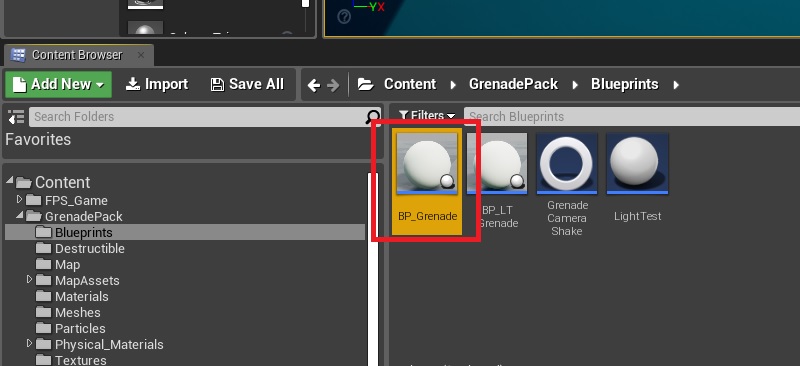800x366 pixels.
Task: Select Blueprints in the breadcrumb path
Action: pyautogui.click(x=624, y=84)
